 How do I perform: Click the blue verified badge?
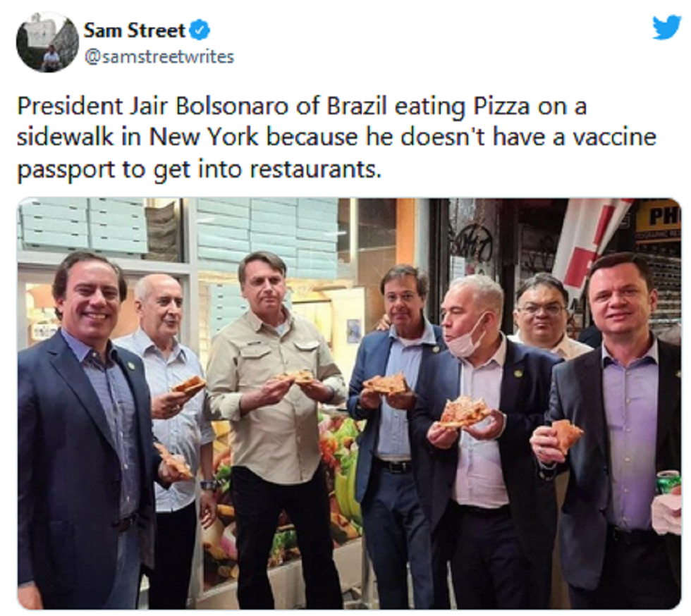click(x=200, y=30)
